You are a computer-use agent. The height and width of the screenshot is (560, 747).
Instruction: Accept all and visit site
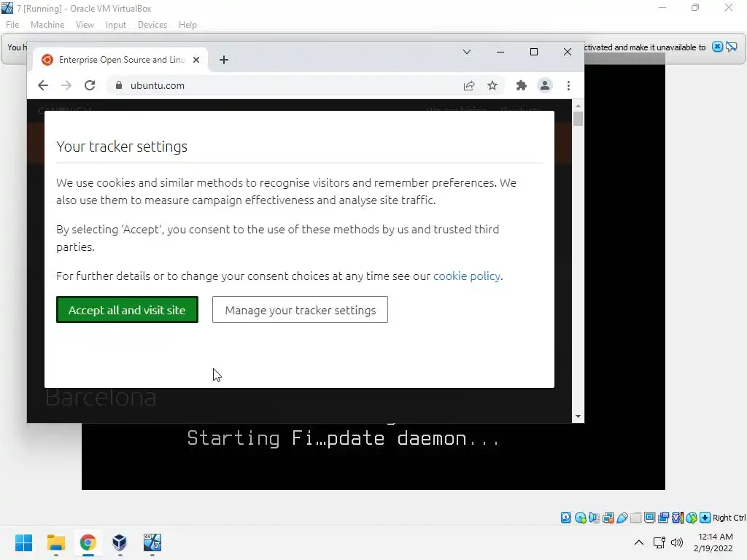[x=127, y=310]
